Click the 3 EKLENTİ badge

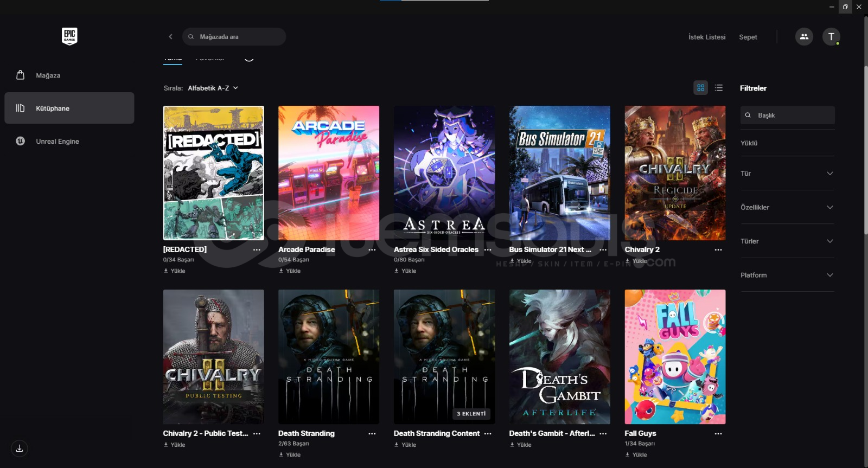[471, 414]
